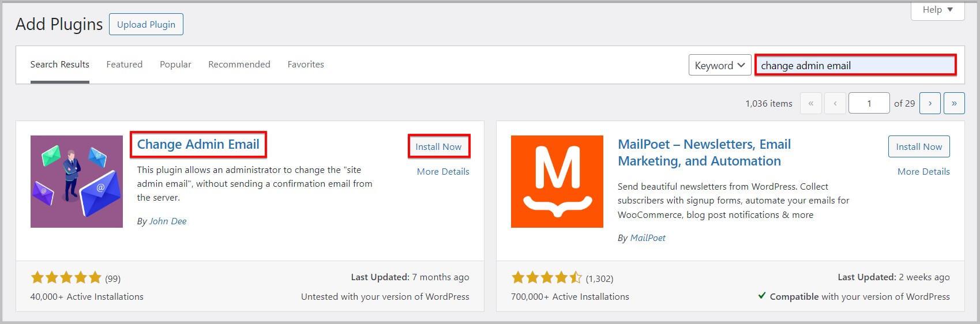This screenshot has height=324, width=980.
Task: Click the current page number field
Action: click(869, 103)
